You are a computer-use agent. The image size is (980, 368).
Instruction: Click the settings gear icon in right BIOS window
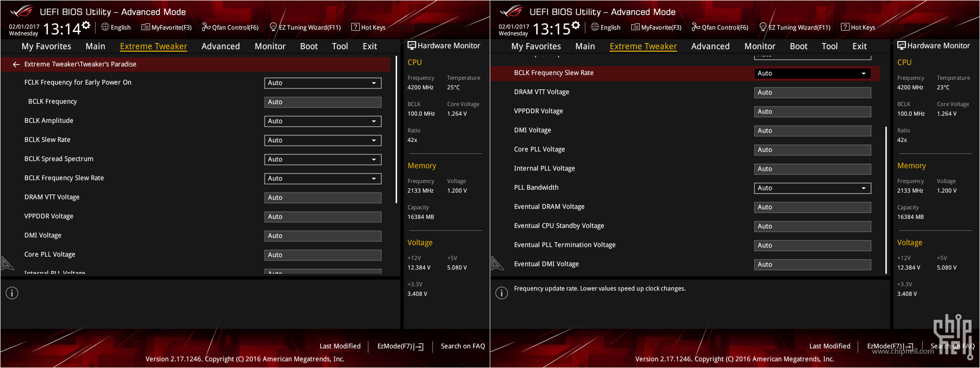click(576, 25)
